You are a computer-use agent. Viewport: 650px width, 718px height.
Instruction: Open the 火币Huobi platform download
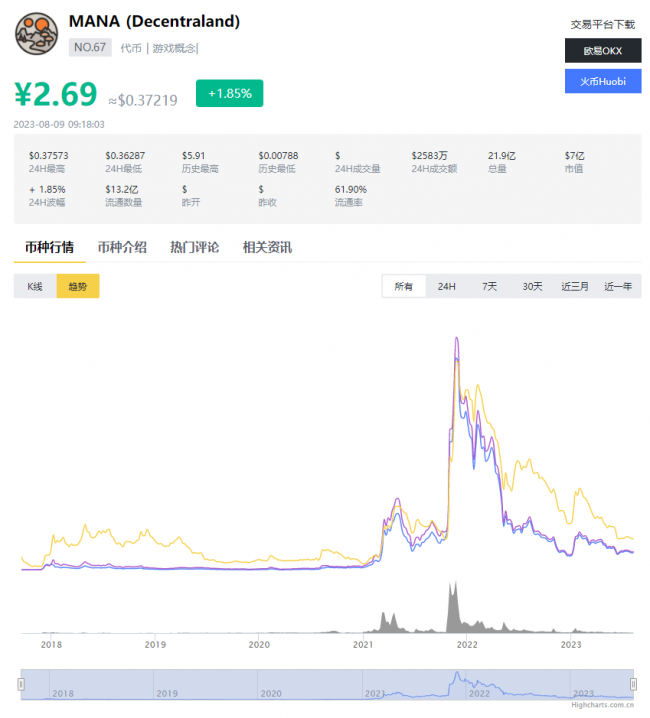[603, 82]
